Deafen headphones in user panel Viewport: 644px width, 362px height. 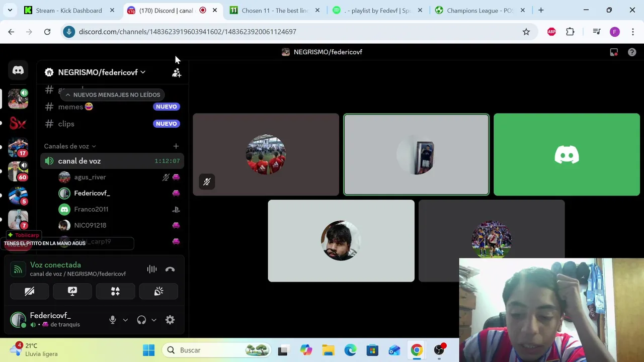(x=141, y=320)
